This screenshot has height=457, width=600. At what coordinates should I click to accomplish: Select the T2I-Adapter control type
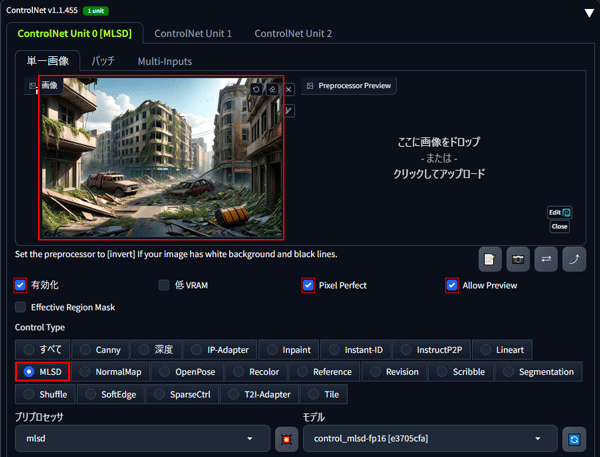point(259,394)
